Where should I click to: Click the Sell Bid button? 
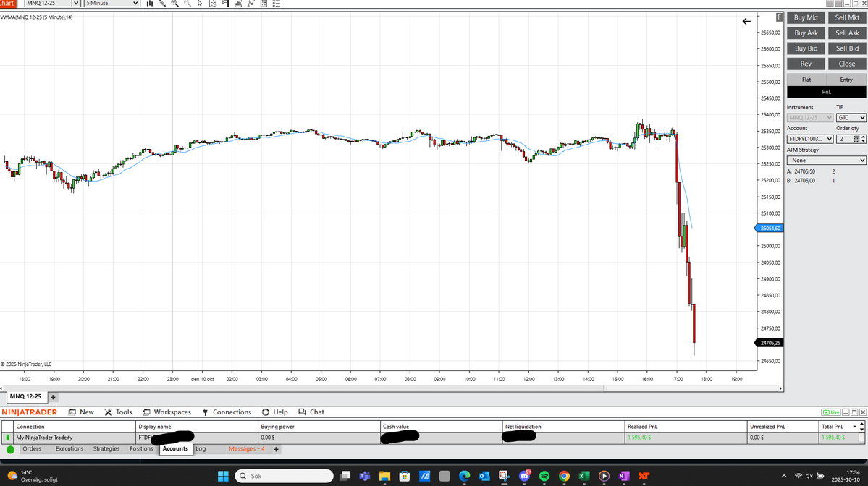[x=847, y=48]
